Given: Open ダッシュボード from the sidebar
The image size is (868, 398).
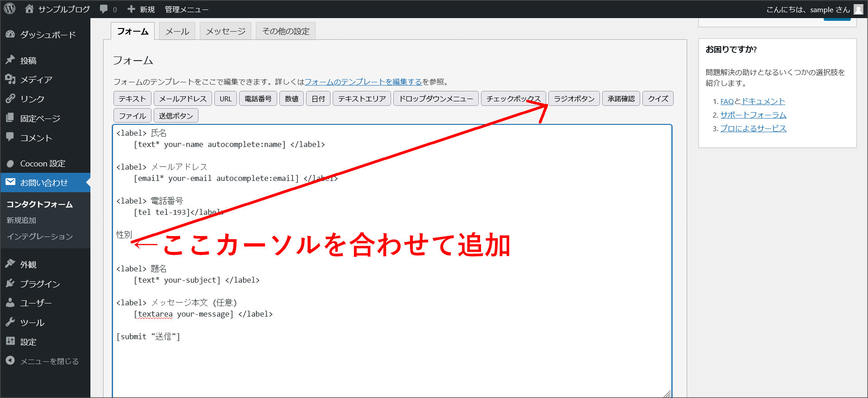Looking at the screenshot, I should coord(47,35).
